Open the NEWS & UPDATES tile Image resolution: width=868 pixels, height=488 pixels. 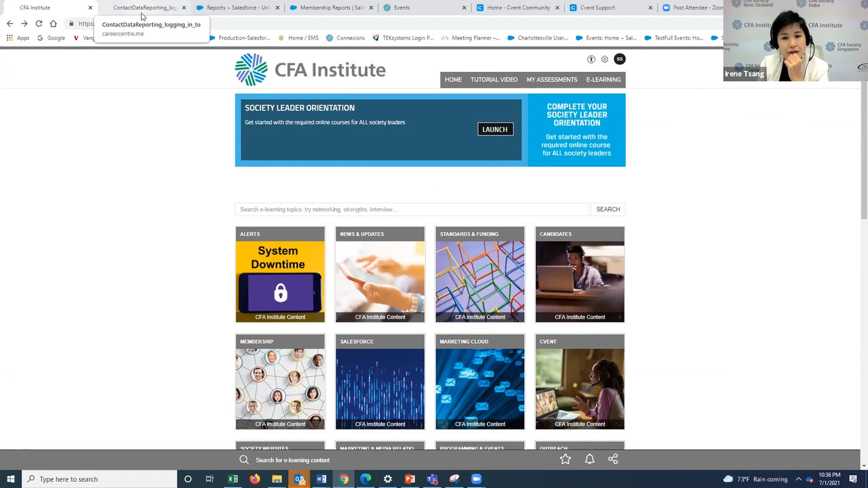(380, 274)
